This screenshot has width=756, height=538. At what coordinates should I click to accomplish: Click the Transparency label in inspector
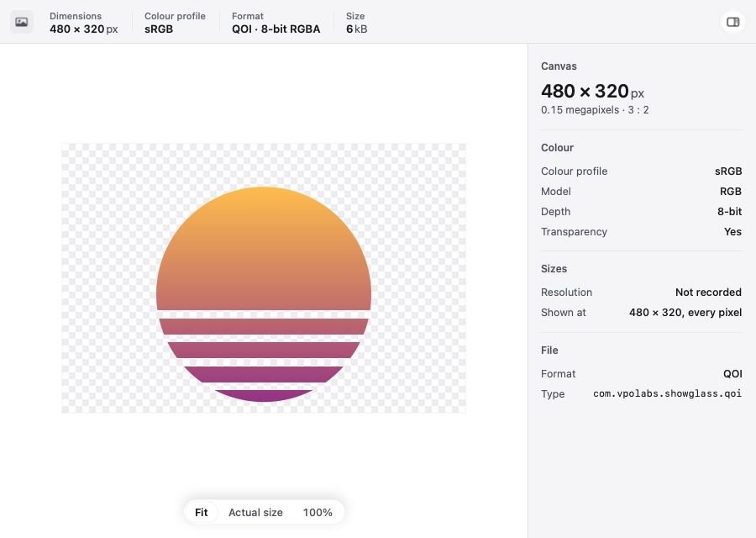pos(574,232)
